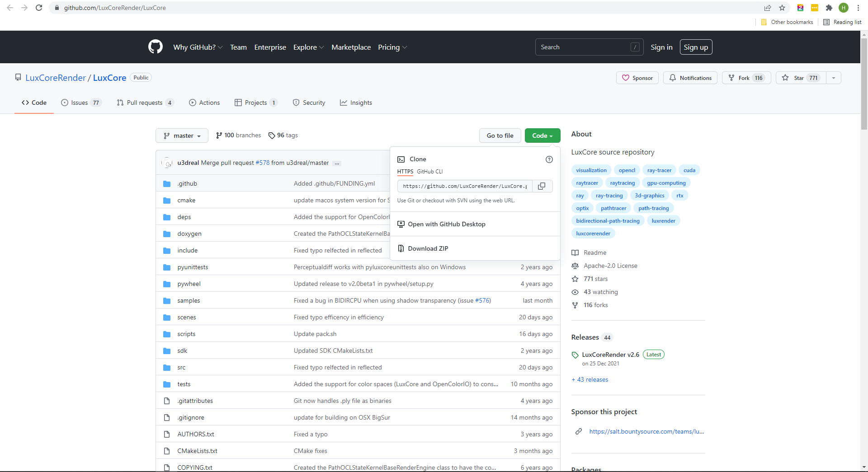
Task: Open the master branch dropdown
Action: [x=182, y=136]
